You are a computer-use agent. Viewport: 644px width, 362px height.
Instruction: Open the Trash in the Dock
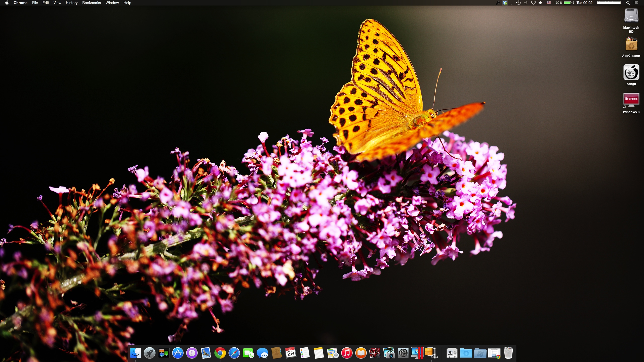[x=508, y=353]
